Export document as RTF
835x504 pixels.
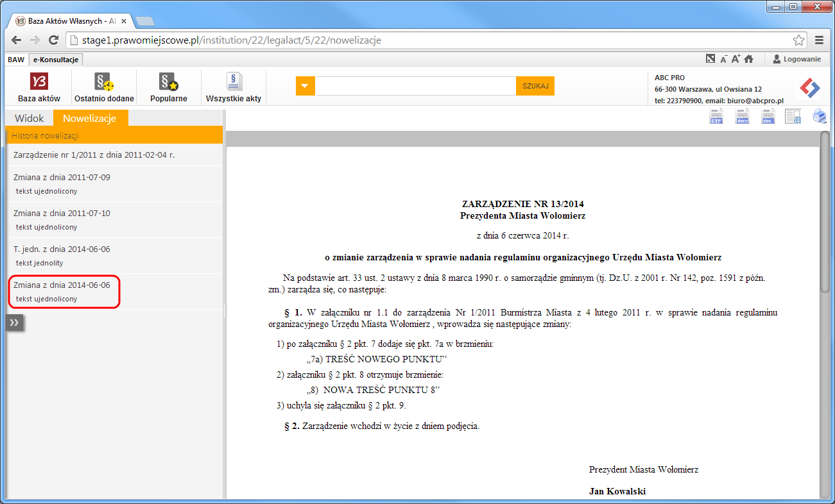[716, 116]
